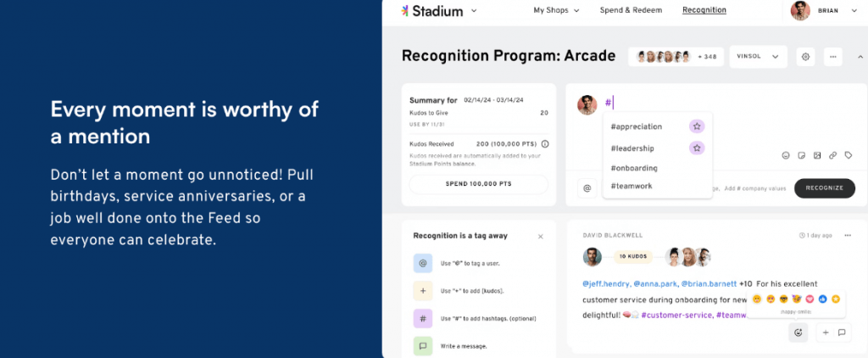This screenshot has width=868, height=358.
Task: Click the @ tag a user tip icon
Action: [x=423, y=264]
